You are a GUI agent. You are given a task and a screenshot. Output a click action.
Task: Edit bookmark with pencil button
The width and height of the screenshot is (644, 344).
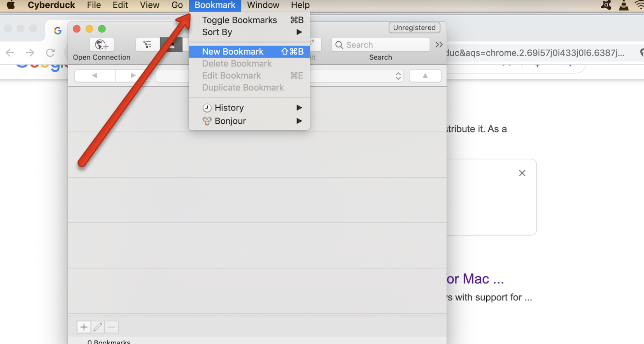pos(98,327)
